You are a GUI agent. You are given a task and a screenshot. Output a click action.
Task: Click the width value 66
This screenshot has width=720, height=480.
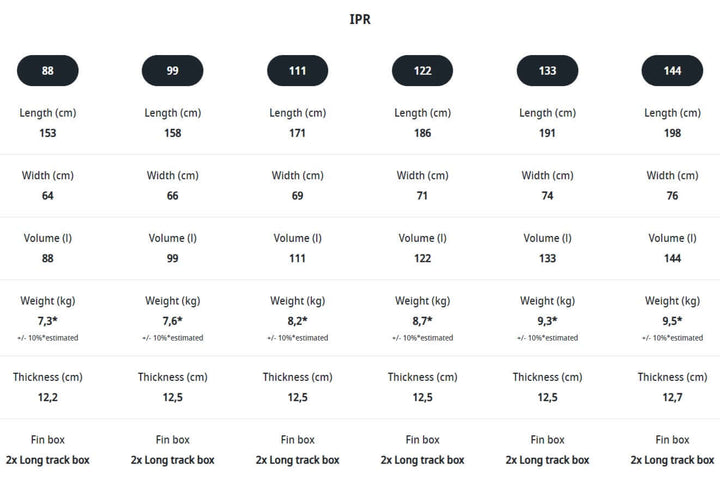click(x=172, y=196)
